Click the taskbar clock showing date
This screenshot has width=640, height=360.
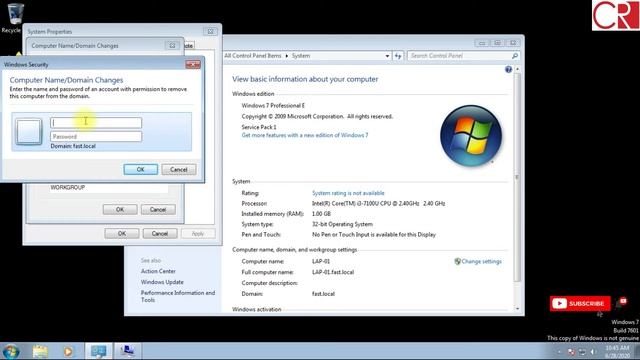(x=617, y=352)
